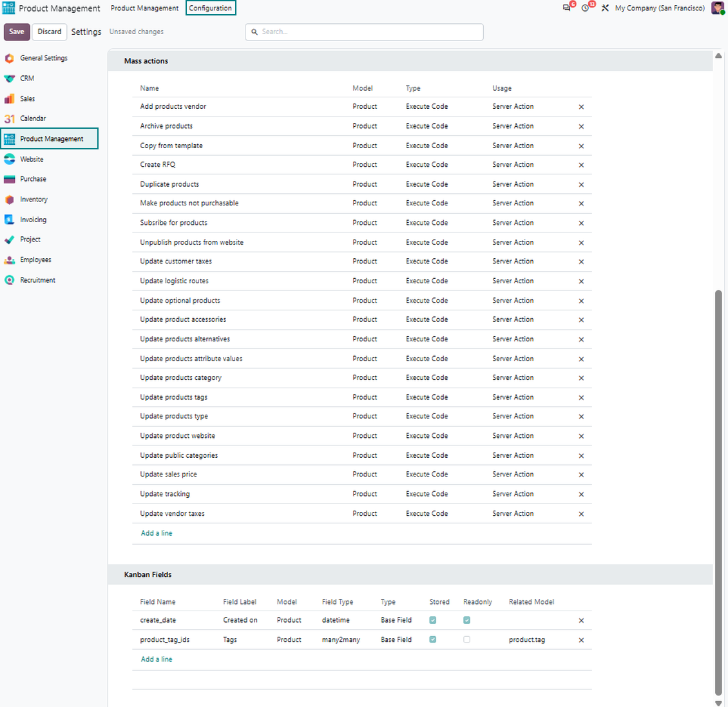Click the Calendar sidebar icon
The image size is (728, 707).
(x=9, y=118)
